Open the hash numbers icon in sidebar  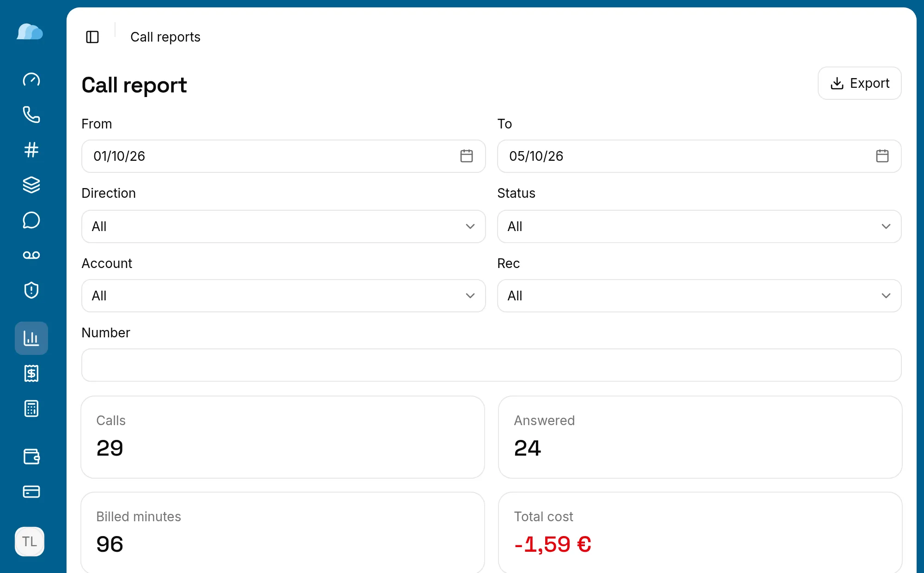[x=31, y=150]
